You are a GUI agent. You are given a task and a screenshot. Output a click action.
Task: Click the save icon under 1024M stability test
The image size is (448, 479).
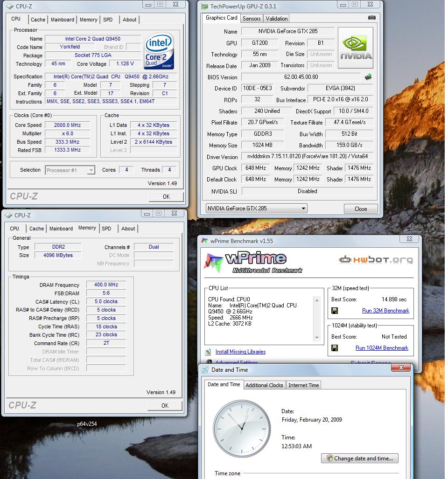click(335, 348)
